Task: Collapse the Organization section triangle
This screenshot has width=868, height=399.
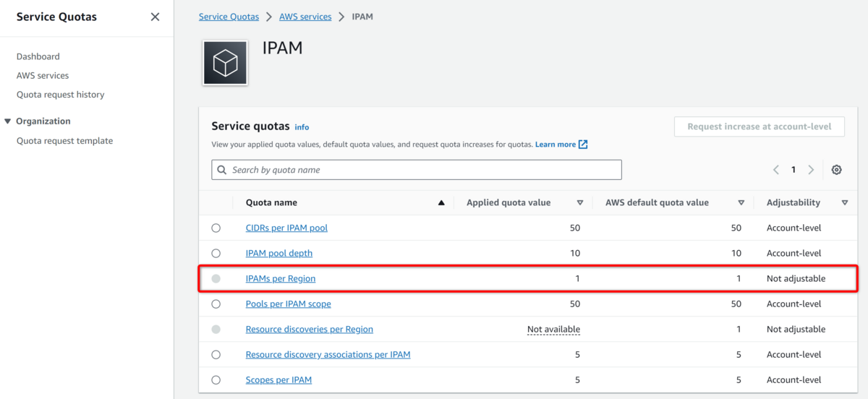Action: click(8, 121)
